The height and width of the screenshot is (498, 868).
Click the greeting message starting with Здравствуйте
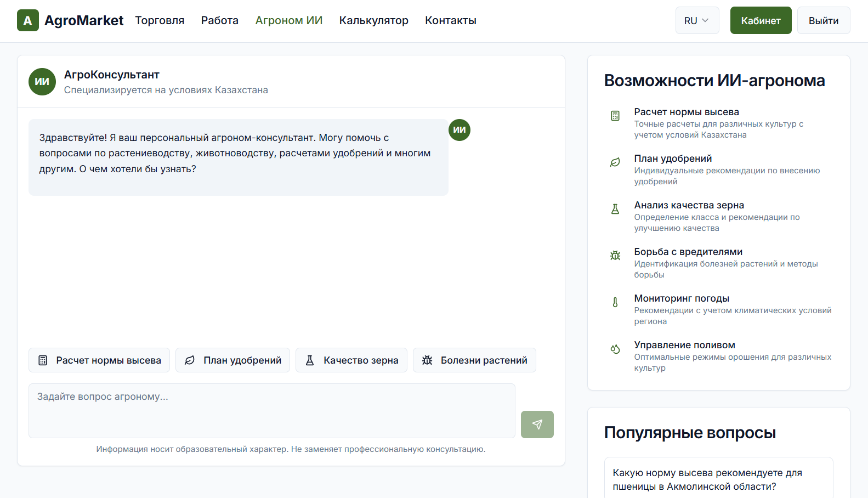click(x=239, y=157)
